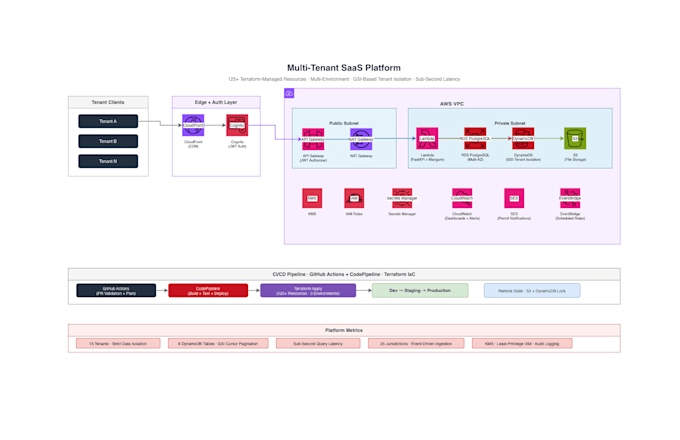680x440 pixels.
Task: Select the Cognito auth icon
Action: click(x=237, y=125)
